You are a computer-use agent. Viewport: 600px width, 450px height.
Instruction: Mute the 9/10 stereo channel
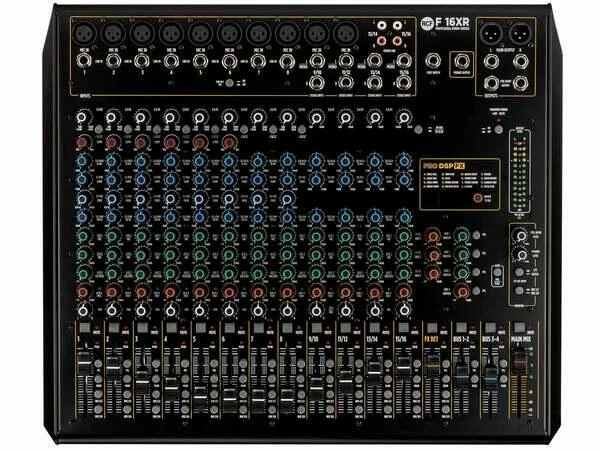316,328
